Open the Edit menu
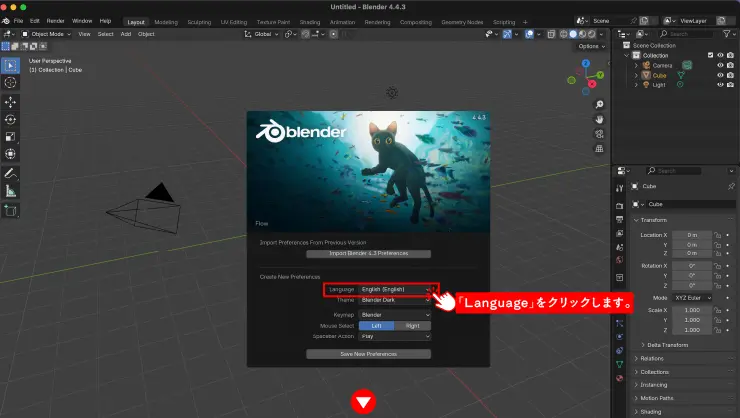 (x=35, y=21)
